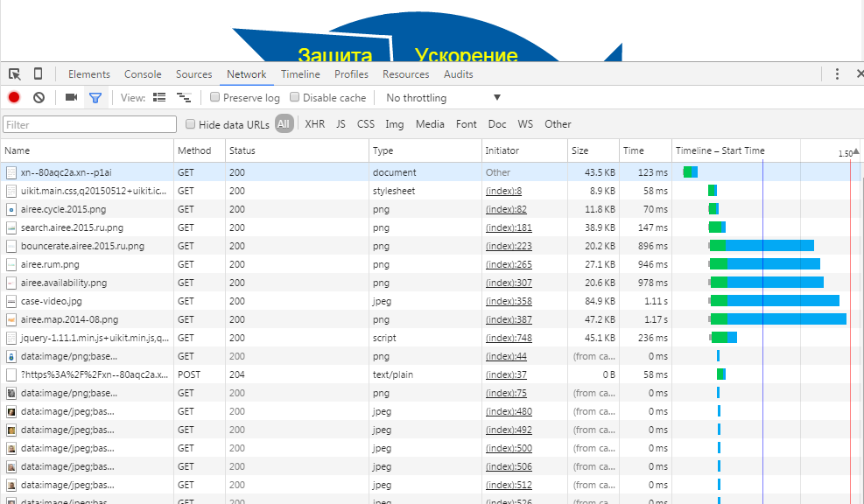Click the camera capture screenshots icon
Screen dimensions: 864x504
(71, 98)
